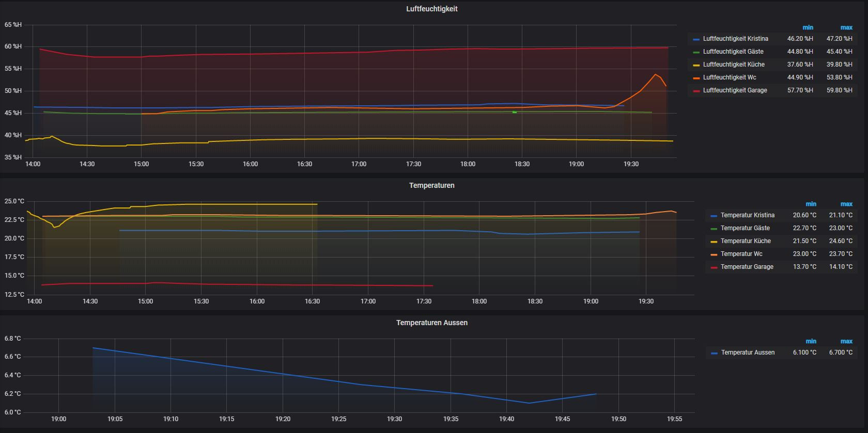Click the 53.80 %H max value for Wc
Image resolution: width=868 pixels, height=433 pixels.
(840, 77)
